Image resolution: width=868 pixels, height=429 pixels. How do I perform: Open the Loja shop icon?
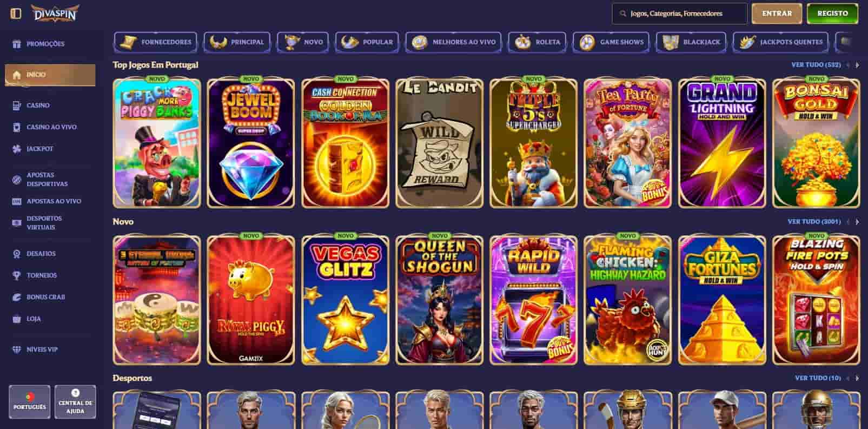click(17, 319)
